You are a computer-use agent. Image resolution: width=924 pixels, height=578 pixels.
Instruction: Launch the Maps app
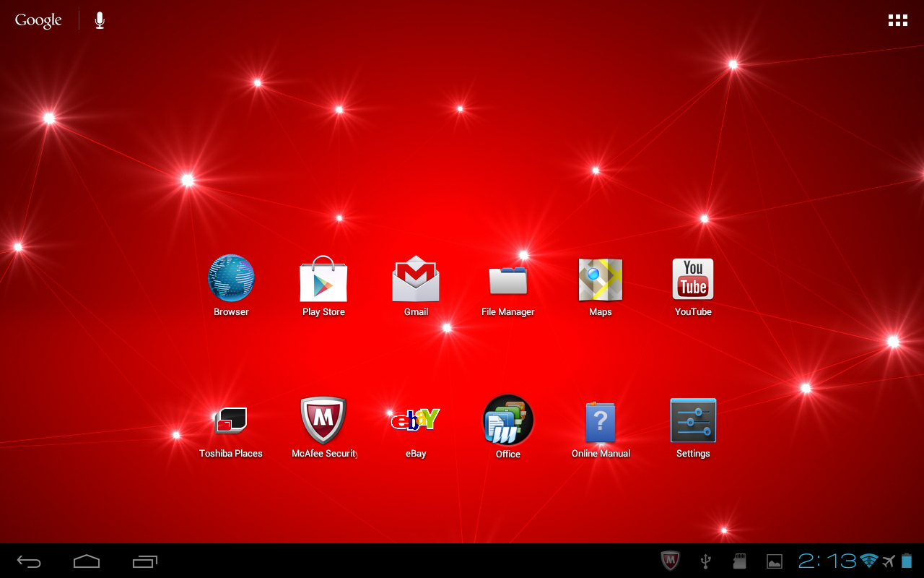tap(601, 279)
